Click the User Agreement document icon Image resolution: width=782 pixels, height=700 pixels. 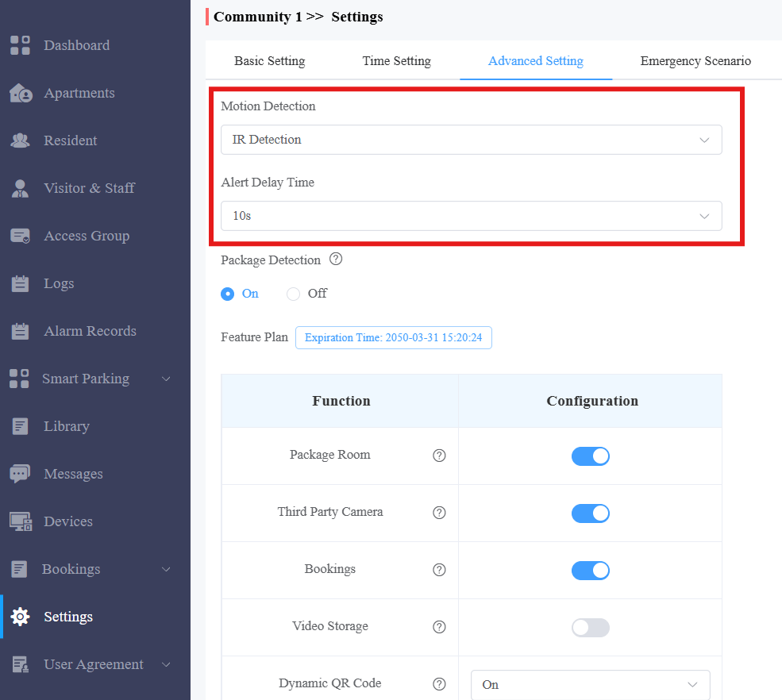(20, 664)
